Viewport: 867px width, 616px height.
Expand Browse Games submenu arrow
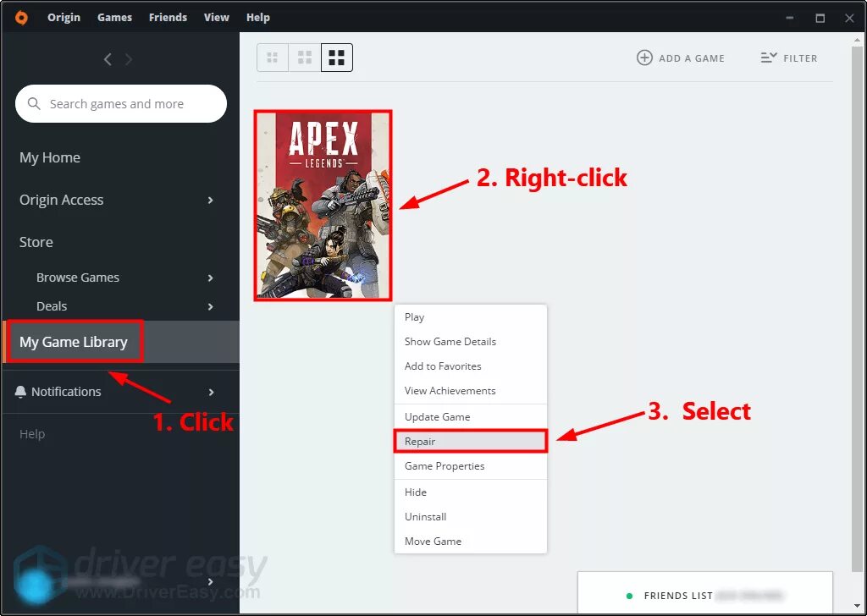[210, 278]
